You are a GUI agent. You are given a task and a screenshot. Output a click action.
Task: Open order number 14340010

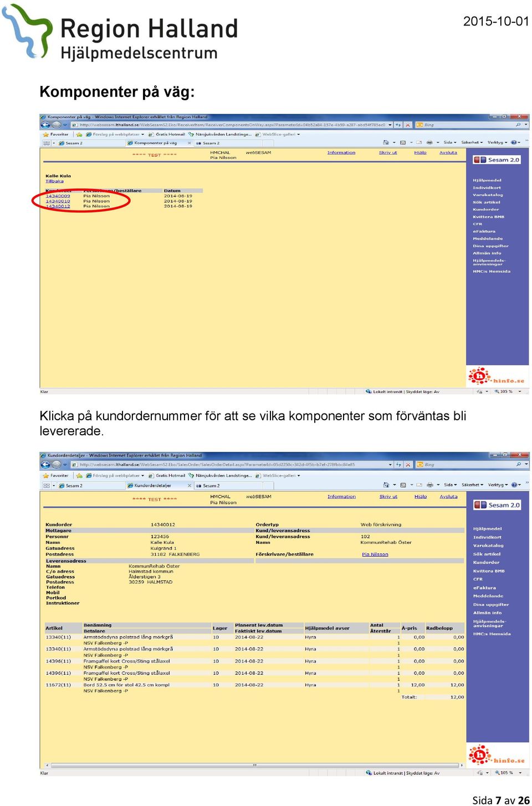click(58, 201)
